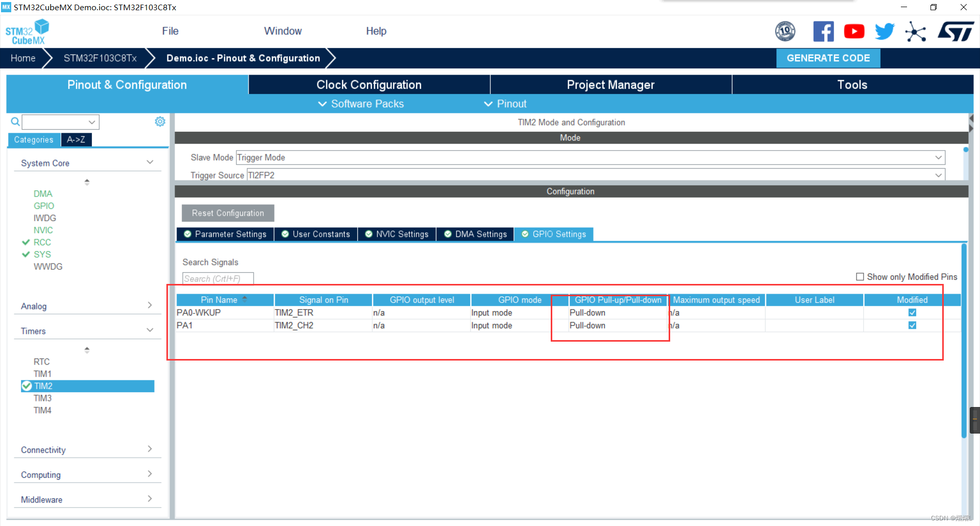Screen dimensions: 980x526
Task: Click the search magnifier icon
Action: click(x=15, y=122)
